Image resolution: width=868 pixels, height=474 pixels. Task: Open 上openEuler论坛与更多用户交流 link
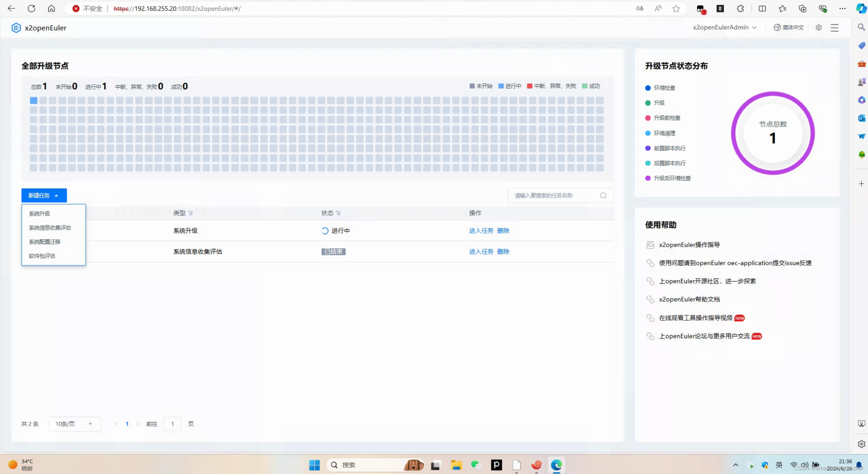[x=704, y=336]
